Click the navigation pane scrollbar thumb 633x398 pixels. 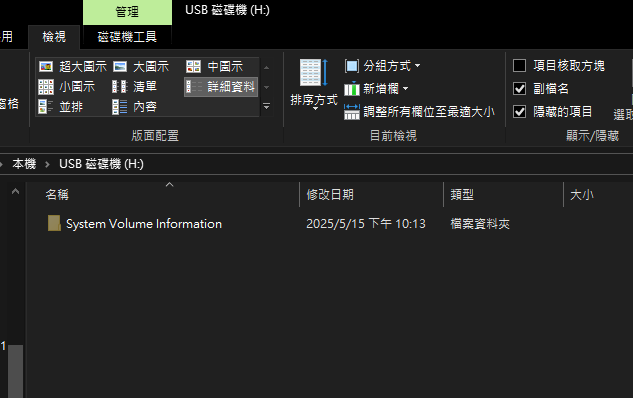[15, 371]
